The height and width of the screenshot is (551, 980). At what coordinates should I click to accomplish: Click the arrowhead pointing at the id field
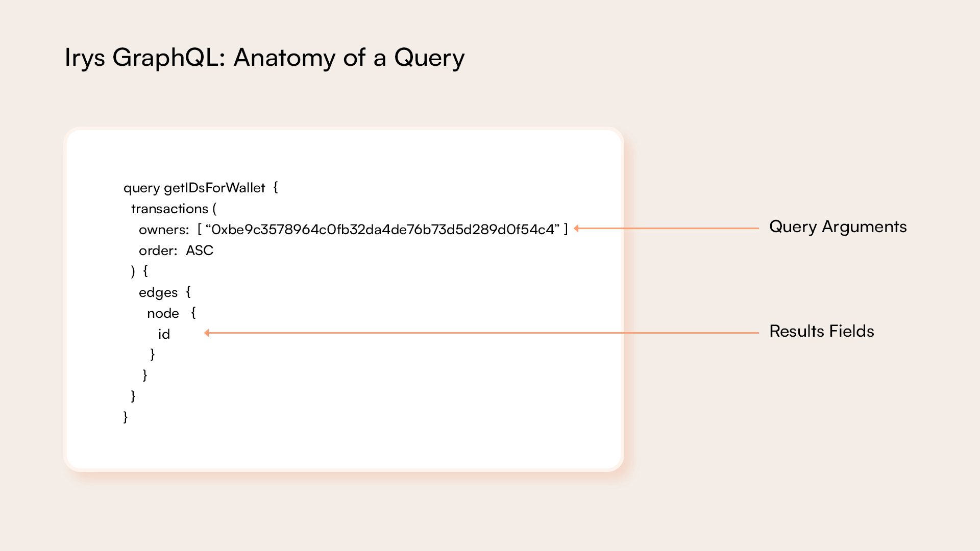(207, 333)
